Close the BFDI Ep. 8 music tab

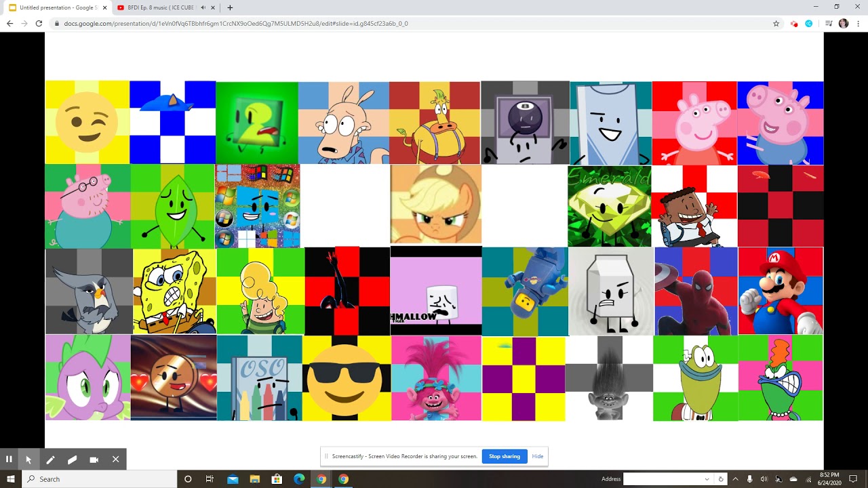213,7
